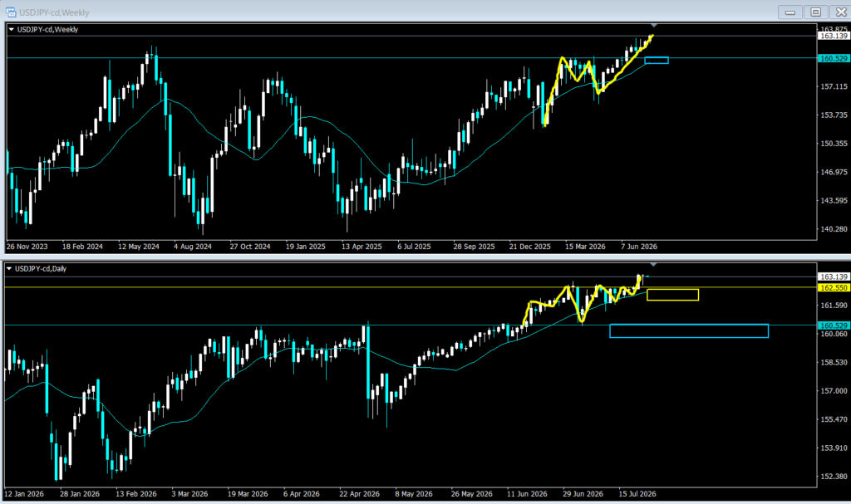
Task: Click the USDJPY-cd,Daily chart label
Action: [x=41, y=268]
